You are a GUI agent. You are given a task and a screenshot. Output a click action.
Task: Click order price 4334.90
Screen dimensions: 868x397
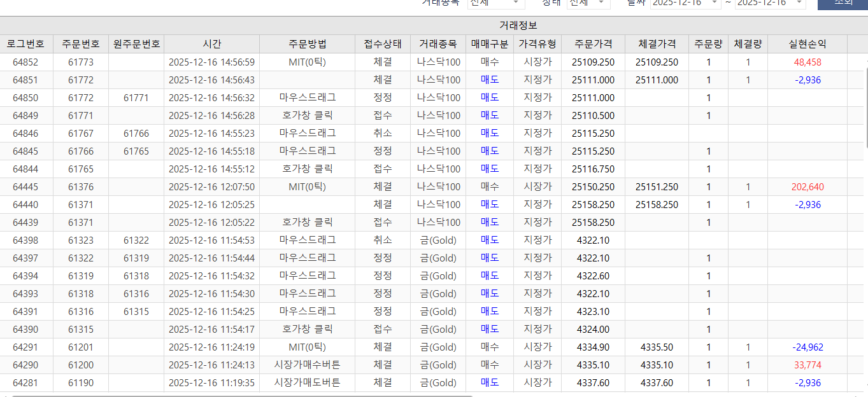(x=593, y=347)
